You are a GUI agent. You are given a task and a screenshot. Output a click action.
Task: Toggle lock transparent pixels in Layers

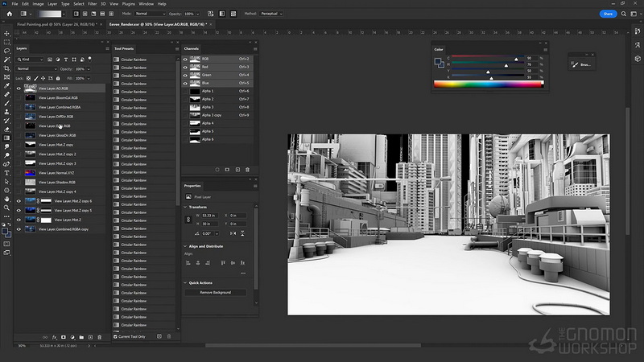(28, 78)
